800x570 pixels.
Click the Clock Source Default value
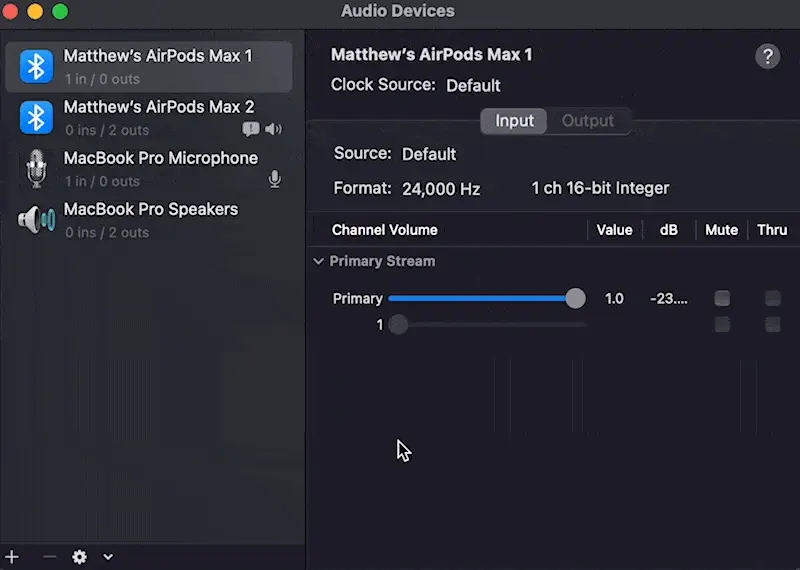(473, 85)
